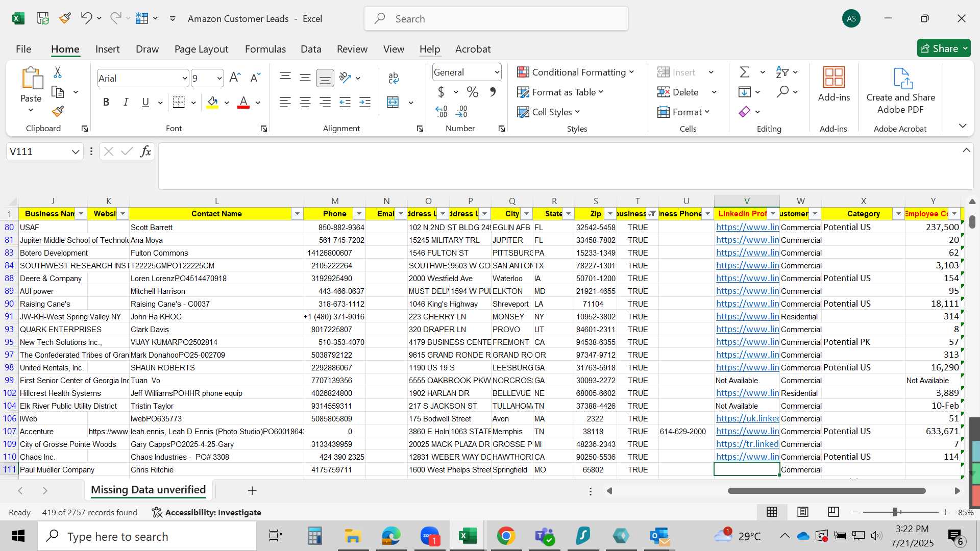Open LinkedIn link in USAF row

coord(747,227)
